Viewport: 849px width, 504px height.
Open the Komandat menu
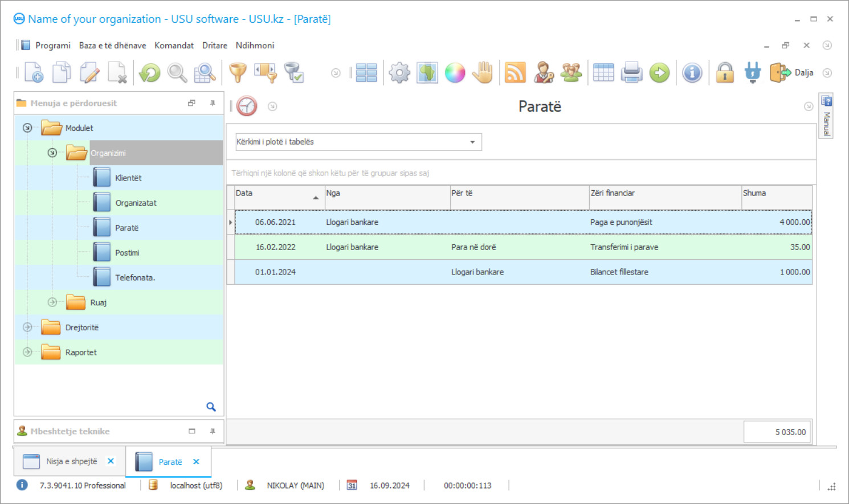click(x=174, y=46)
